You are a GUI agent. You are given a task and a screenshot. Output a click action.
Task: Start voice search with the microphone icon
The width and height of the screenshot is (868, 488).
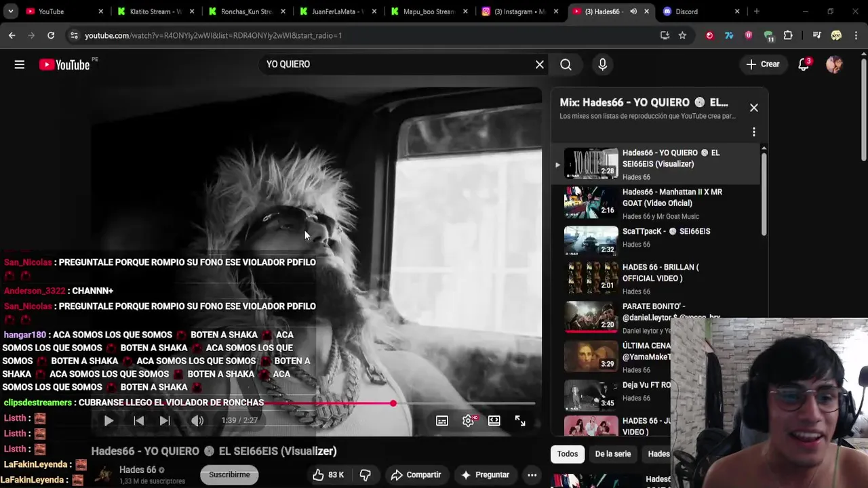(x=602, y=64)
